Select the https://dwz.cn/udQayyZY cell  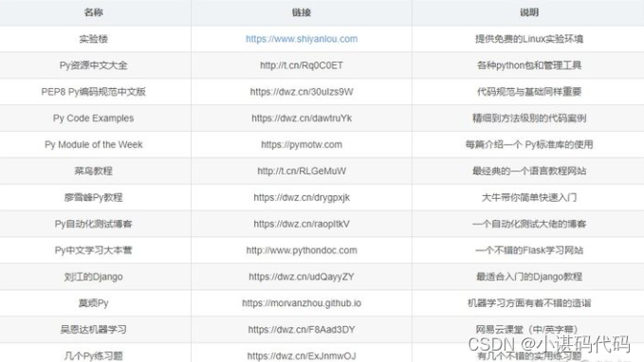tap(302, 277)
